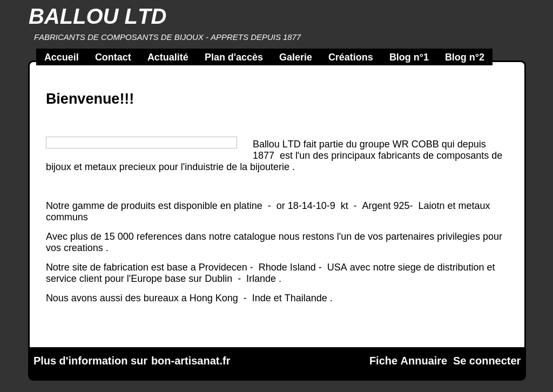Viewport: 553px width, 392px height.
Task: Click the tagline 'FABRICANTS DE COMPOSANTS DE BIJOUX'
Action: coord(118,37)
